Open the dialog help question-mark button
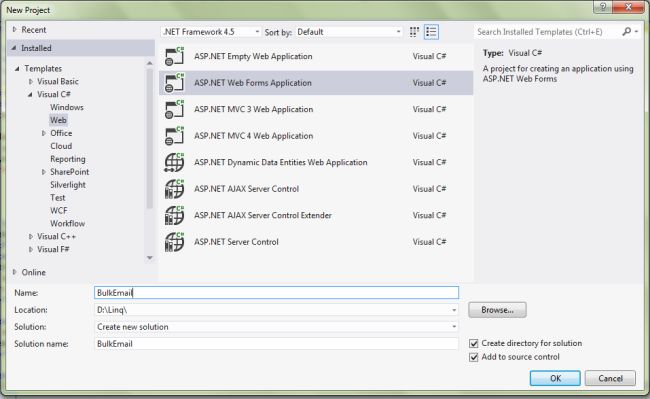The image size is (650, 399). [603, 7]
